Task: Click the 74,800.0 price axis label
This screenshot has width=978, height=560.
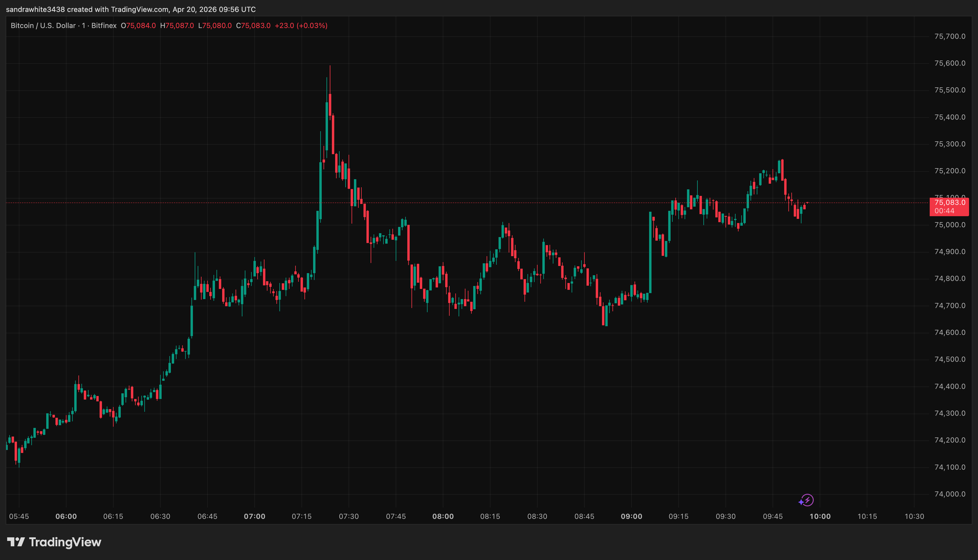Action: pyautogui.click(x=950, y=279)
